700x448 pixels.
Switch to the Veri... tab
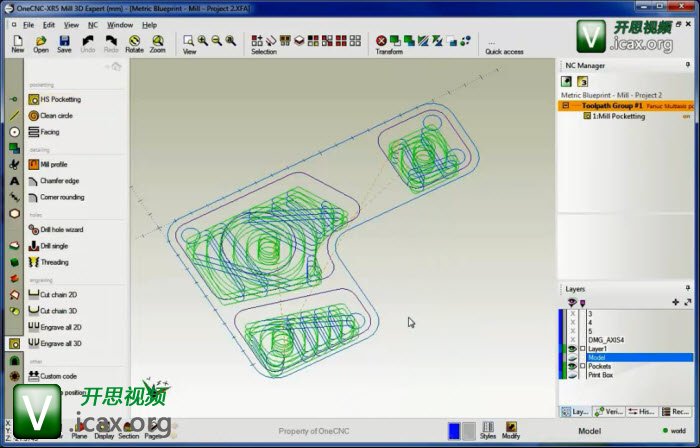tap(609, 411)
